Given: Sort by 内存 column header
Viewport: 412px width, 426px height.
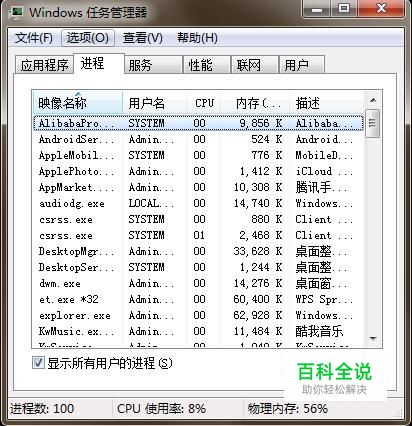Looking at the screenshot, I should [x=255, y=103].
